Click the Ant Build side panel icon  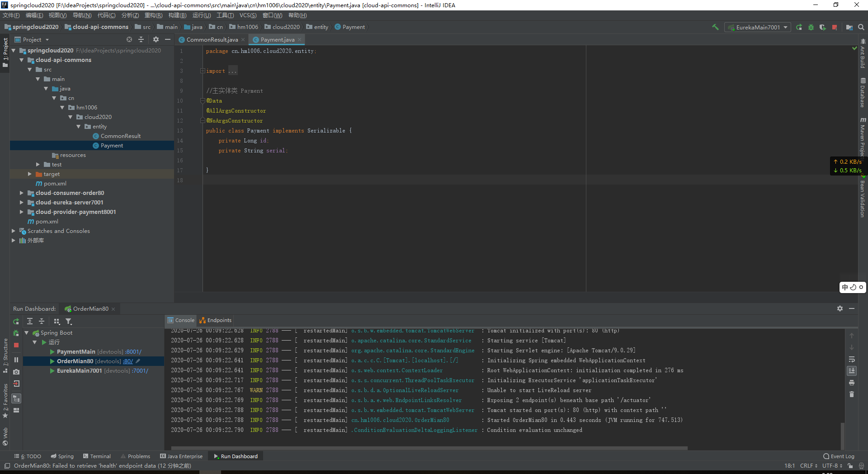tap(863, 54)
